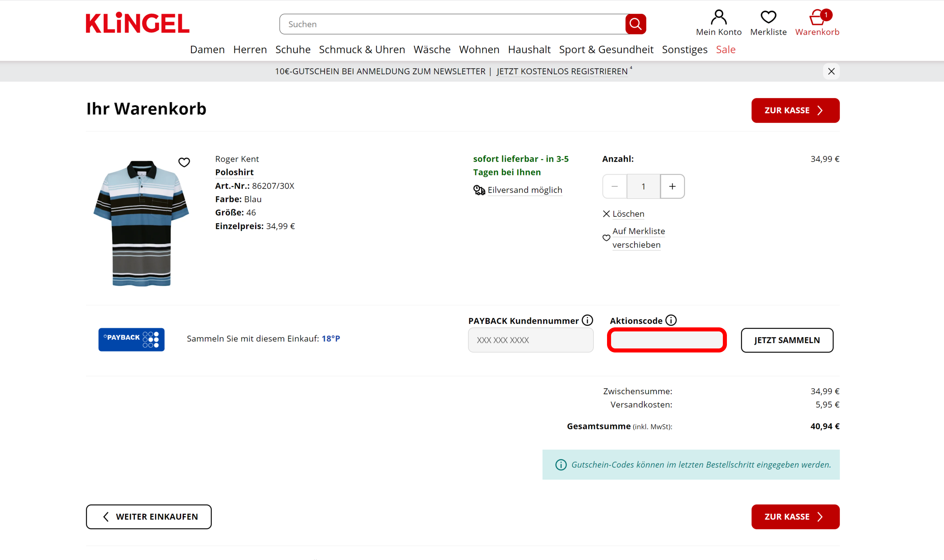Click the WEITER EINKAUFEN button

pyautogui.click(x=149, y=517)
